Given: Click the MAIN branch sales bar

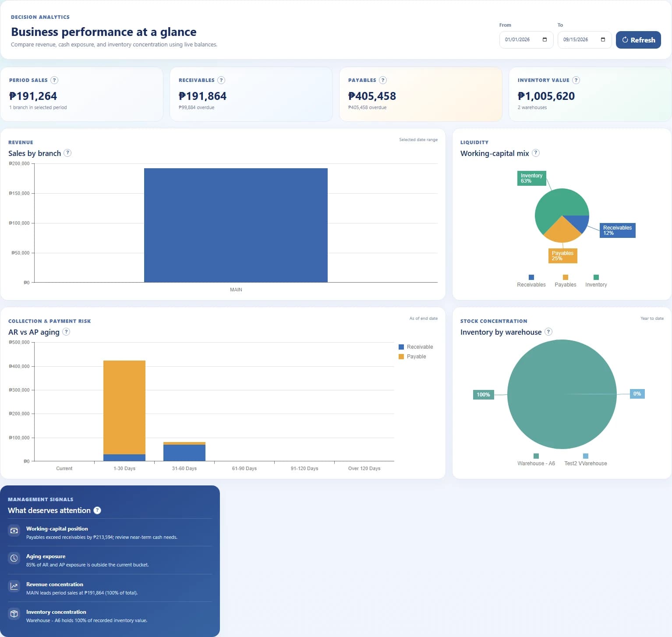Looking at the screenshot, I should point(236,225).
